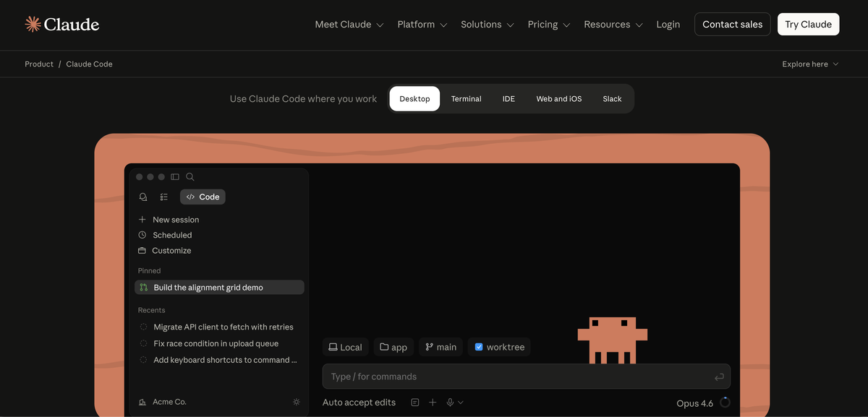Click the plus icon beside New session
Image resolution: width=868 pixels, height=417 pixels.
click(142, 219)
